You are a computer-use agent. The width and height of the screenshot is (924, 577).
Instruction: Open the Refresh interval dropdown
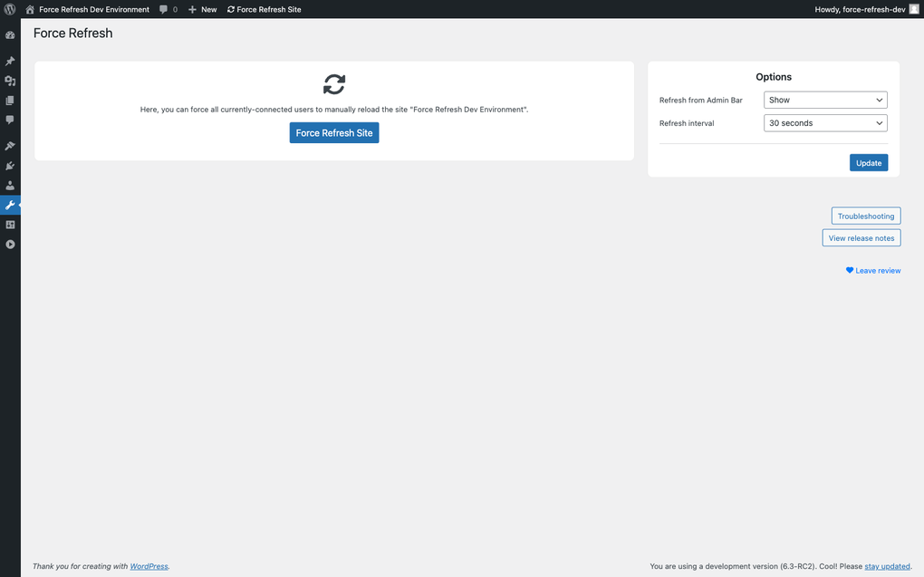[824, 122]
